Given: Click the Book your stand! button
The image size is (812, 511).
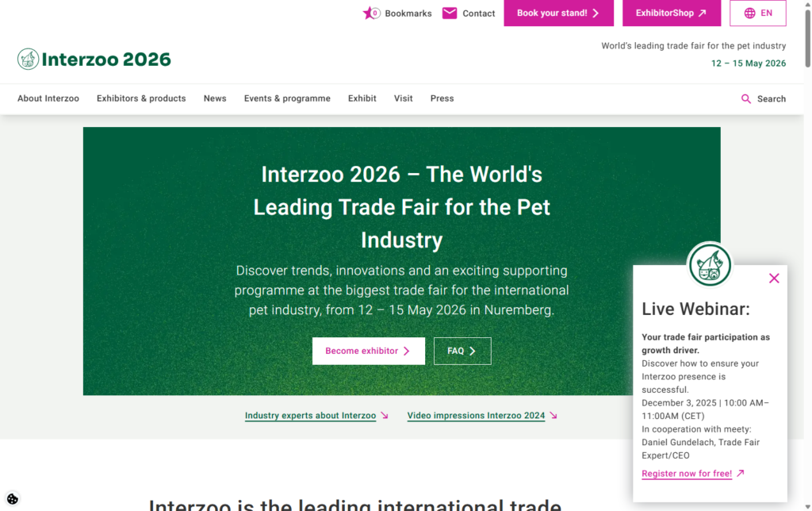Looking at the screenshot, I should 558,13.
